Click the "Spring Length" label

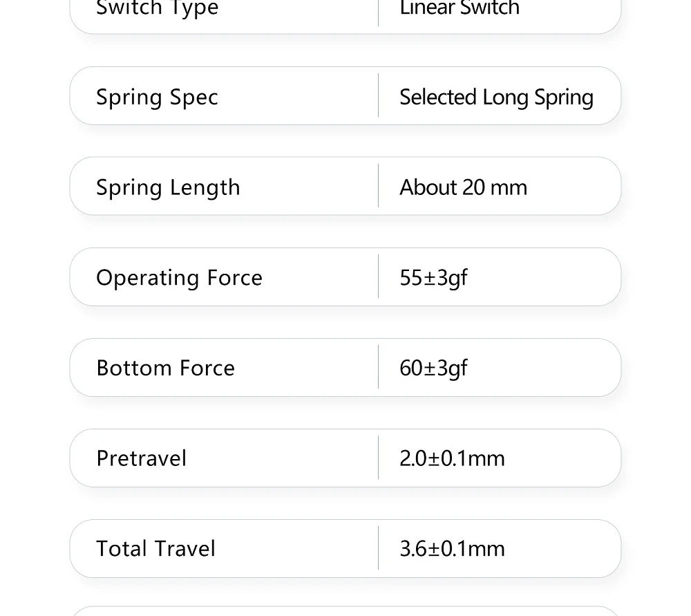[168, 187]
